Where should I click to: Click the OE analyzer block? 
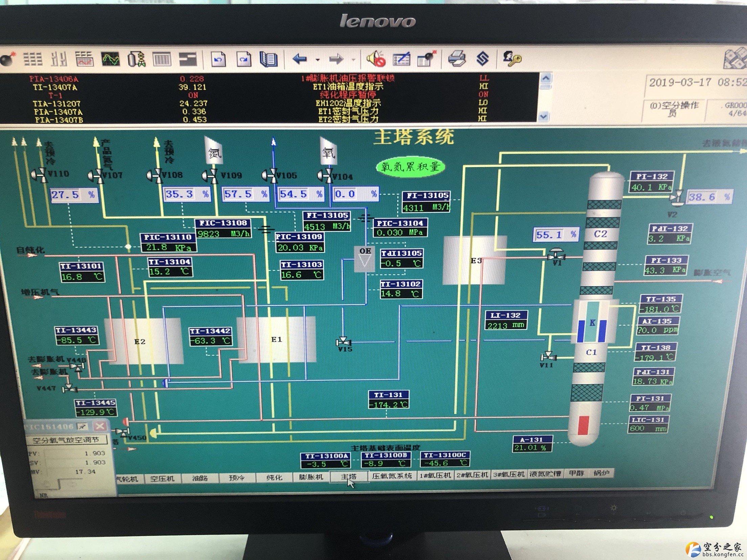pyautogui.click(x=364, y=259)
